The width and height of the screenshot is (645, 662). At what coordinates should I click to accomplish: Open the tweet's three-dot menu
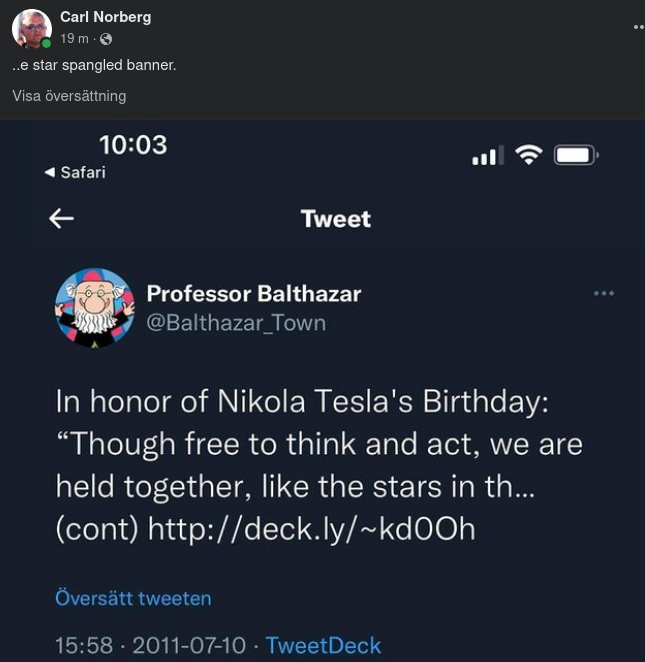coord(603,293)
